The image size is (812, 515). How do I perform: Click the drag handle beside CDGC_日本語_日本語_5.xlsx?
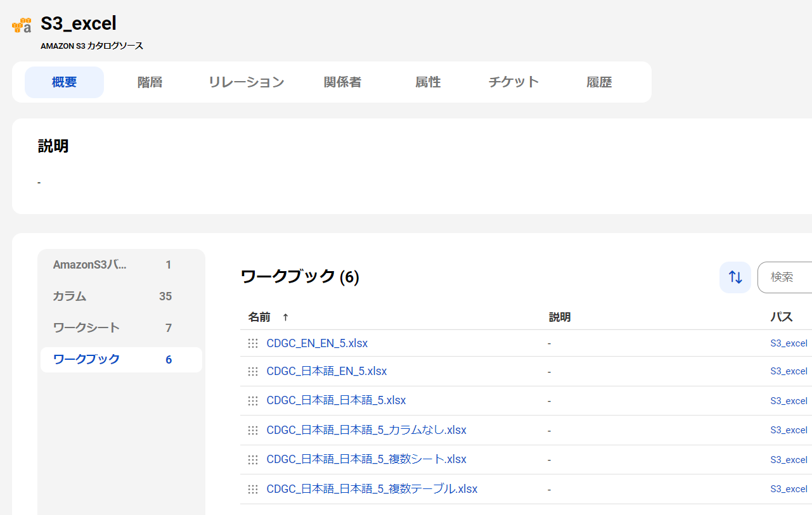point(253,400)
